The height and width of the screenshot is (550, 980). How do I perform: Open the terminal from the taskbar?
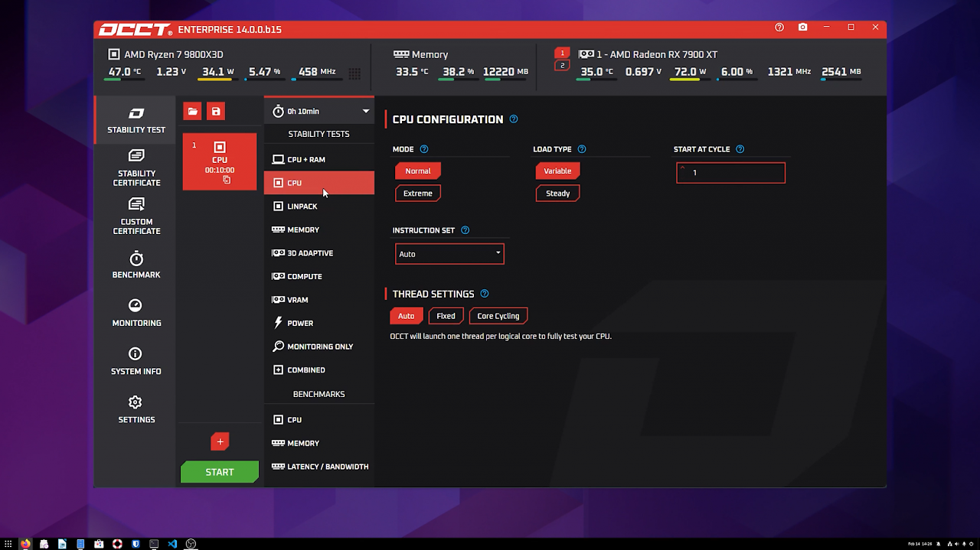click(x=154, y=544)
